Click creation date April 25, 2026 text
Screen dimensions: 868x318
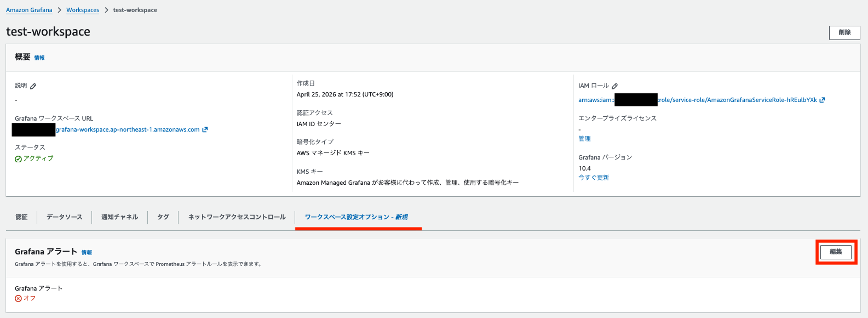point(345,94)
